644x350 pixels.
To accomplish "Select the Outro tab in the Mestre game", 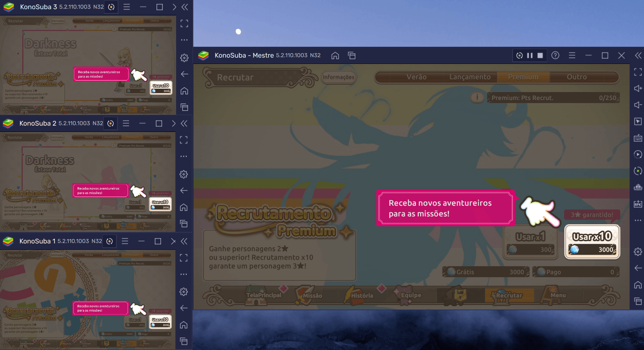I will 577,77.
